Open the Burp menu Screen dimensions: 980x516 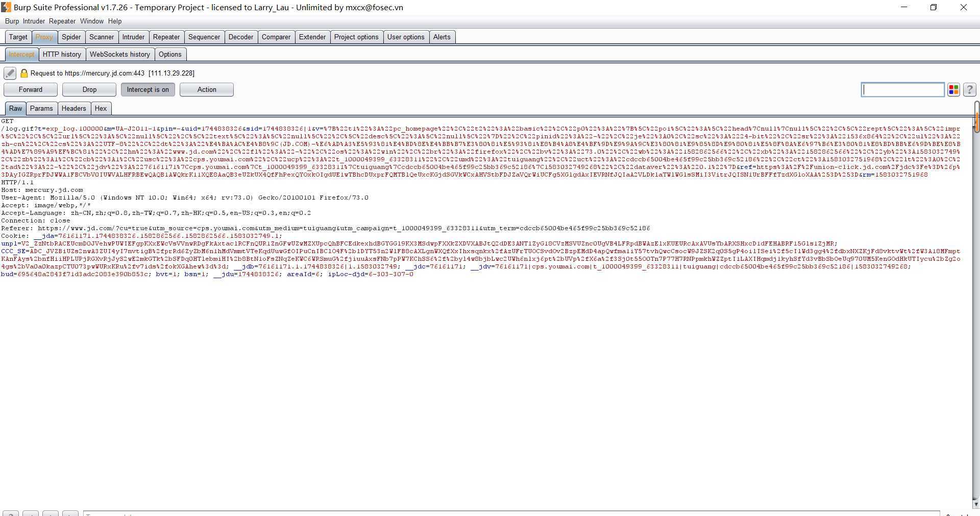click(x=12, y=21)
